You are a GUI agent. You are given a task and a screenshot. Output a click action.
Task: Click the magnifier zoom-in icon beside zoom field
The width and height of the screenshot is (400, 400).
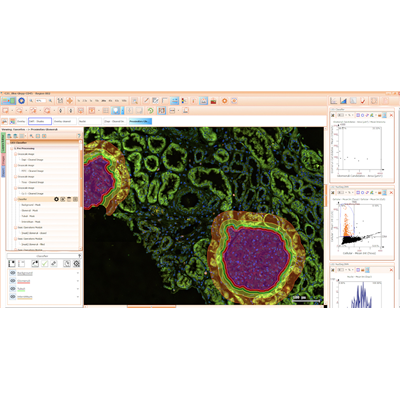click(x=51, y=101)
